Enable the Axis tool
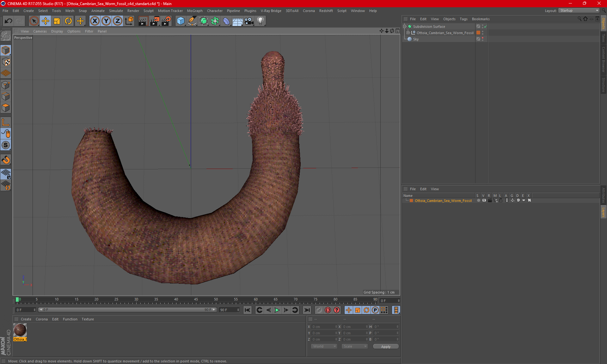Image resolution: width=607 pixels, height=364 pixels. pyautogui.click(x=6, y=122)
